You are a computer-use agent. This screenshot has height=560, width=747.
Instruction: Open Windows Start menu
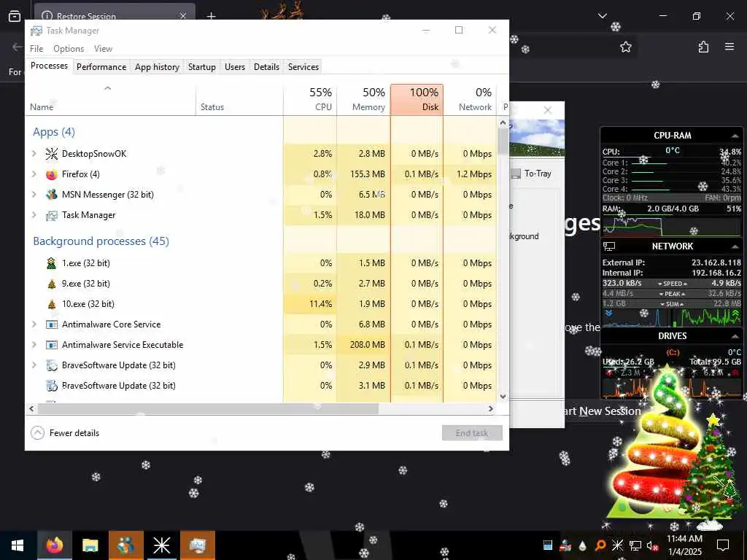click(18, 545)
